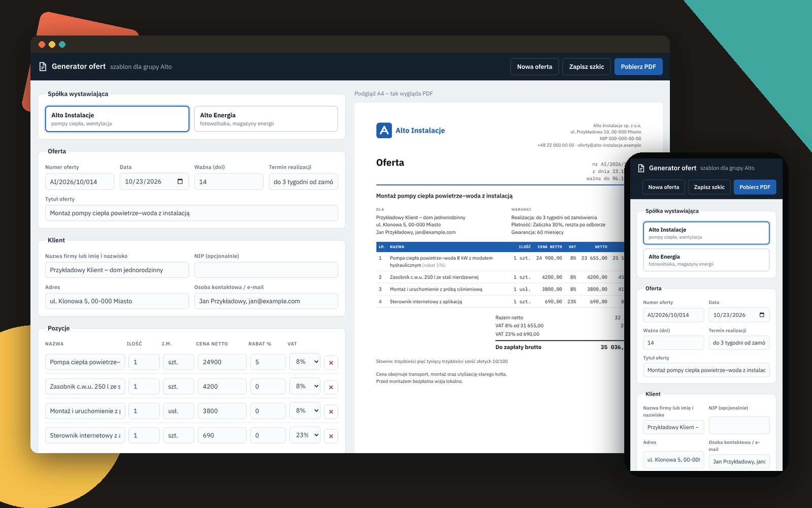This screenshot has height=508, width=812.
Task: Open the 23% VAT dropdown for Sterownik row
Action: point(305,435)
